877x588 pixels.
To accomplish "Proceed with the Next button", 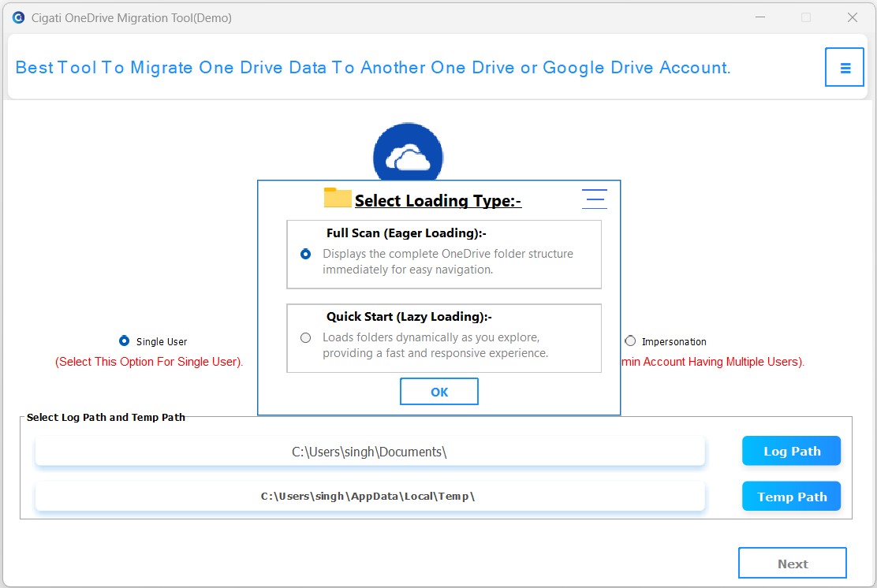I will (x=793, y=564).
